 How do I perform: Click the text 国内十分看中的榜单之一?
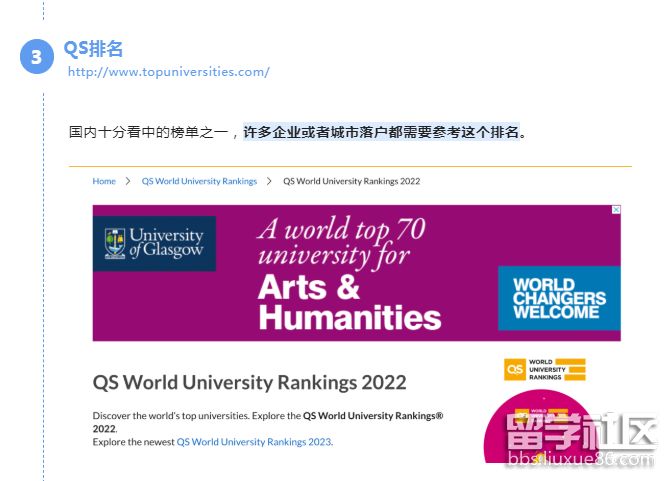(148, 132)
